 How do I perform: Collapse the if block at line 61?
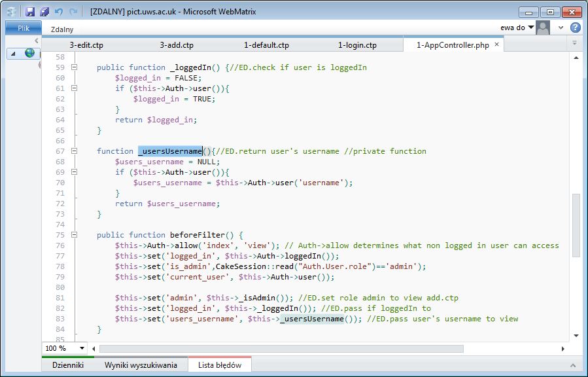[75, 88]
